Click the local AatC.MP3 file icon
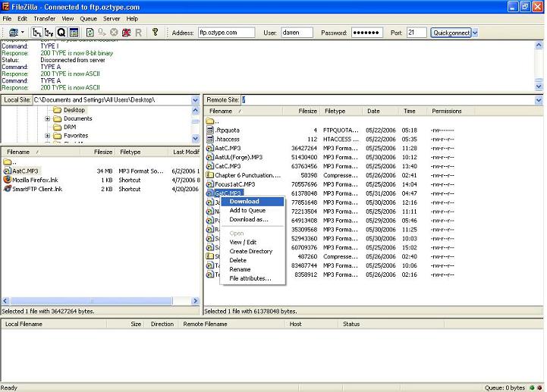 (8, 171)
